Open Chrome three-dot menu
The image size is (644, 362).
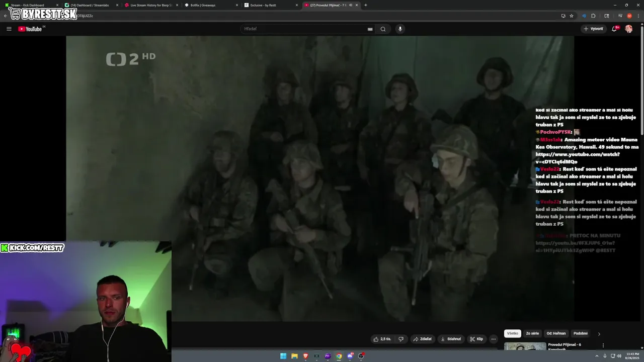click(637, 16)
